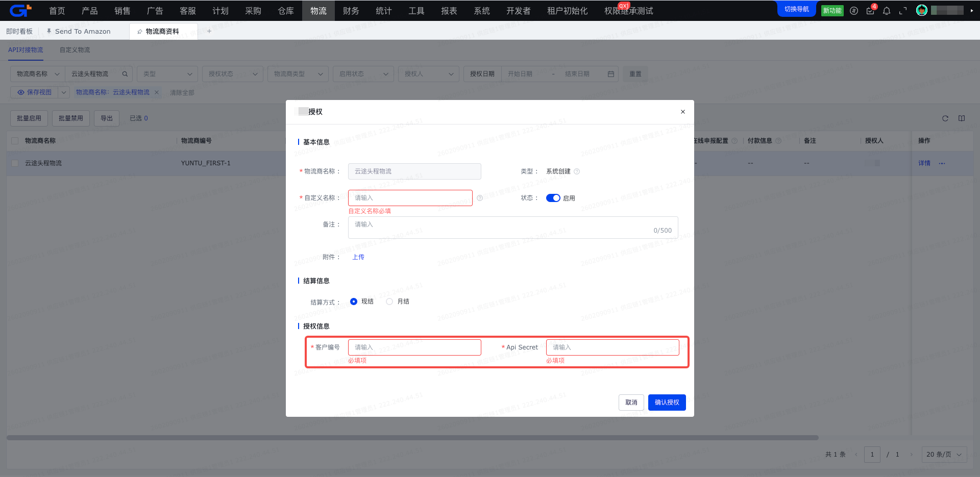Open the 详情 link in the 云途头程物流 row

tap(924, 163)
